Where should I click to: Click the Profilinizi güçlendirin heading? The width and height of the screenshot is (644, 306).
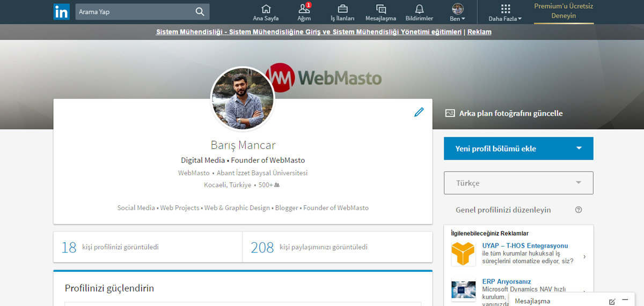tap(109, 288)
